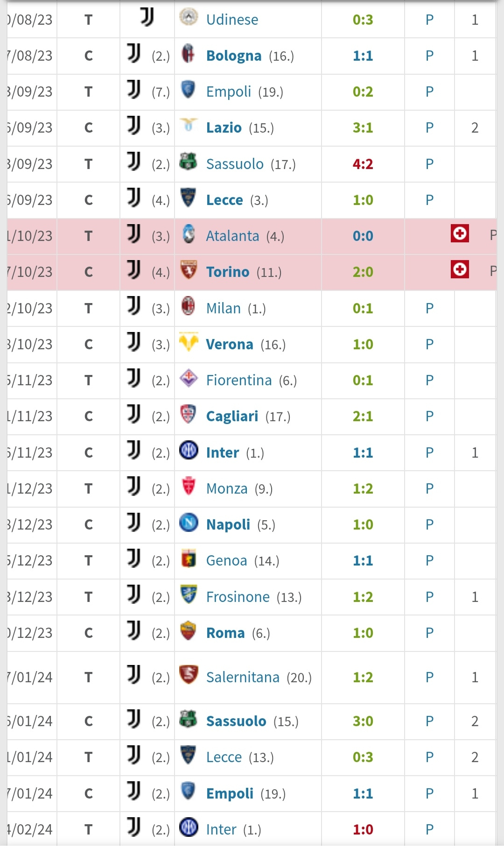Image resolution: width=504 pixels, height=849 pixels.
Task: Click injury red cross in Atalanta row
Action: (x=460, y=233)
